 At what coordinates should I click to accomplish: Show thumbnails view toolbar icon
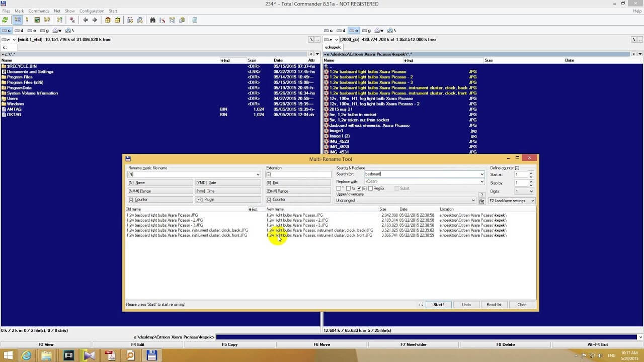[x=37, y=20]
